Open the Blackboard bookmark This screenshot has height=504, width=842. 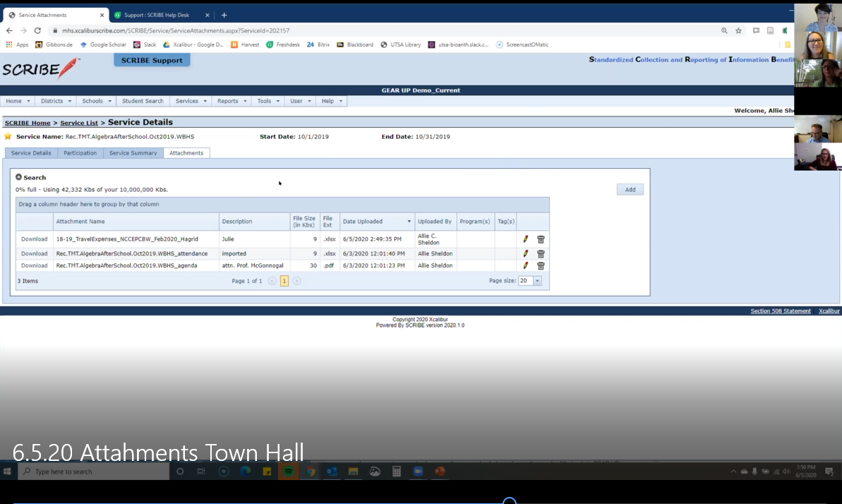click(355, 44)
